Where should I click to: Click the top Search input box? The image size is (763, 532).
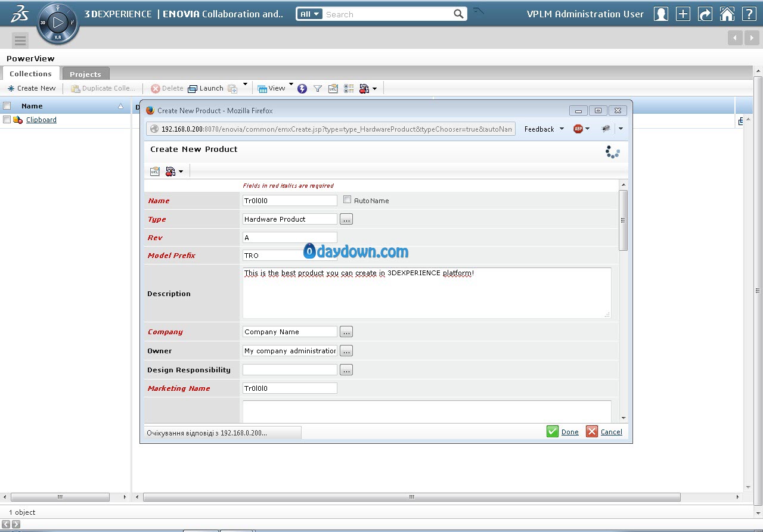tap(388, 14)
